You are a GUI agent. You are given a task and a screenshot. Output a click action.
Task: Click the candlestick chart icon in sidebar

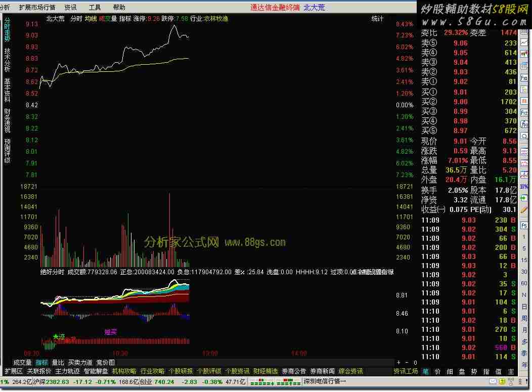tap(524, 54)
